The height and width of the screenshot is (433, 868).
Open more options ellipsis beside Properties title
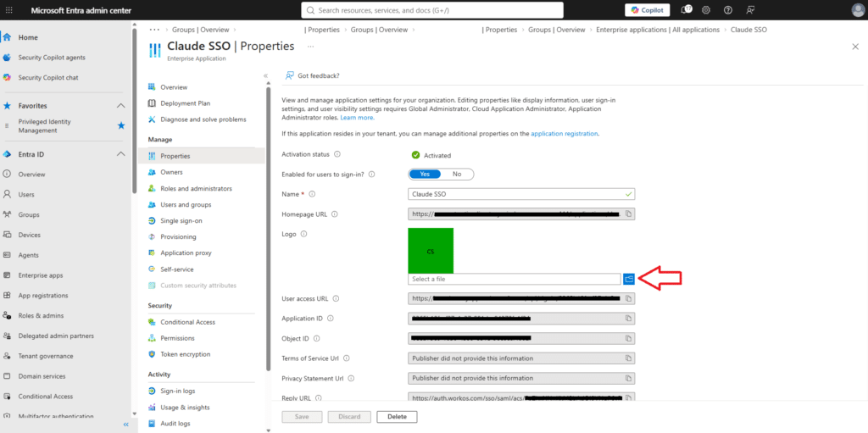coord(310,47)
